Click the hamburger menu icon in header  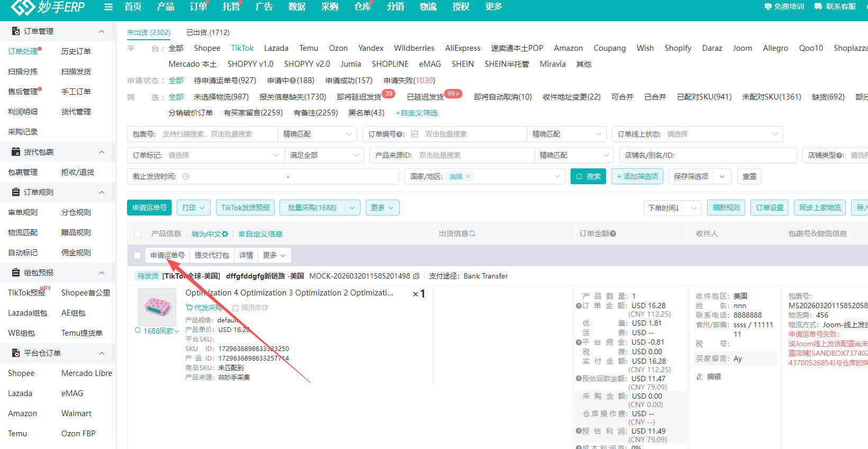(x=108, y=7)
